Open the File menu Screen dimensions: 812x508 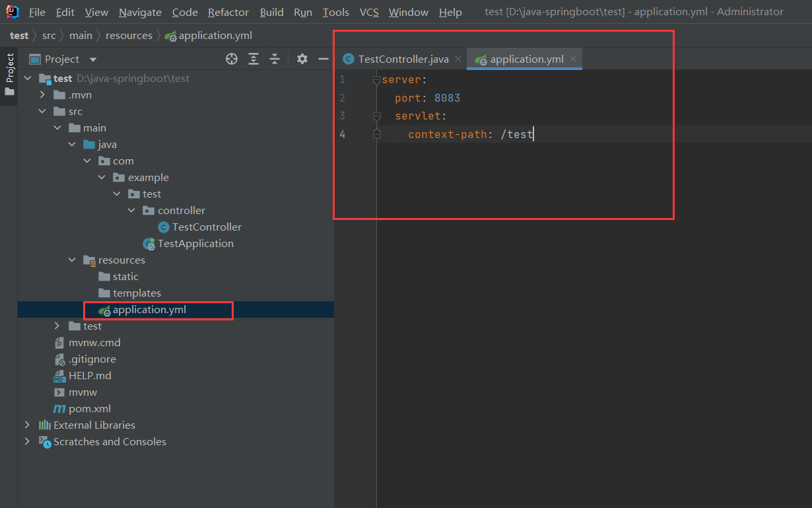pyautogui.click(x=37, y=12)
